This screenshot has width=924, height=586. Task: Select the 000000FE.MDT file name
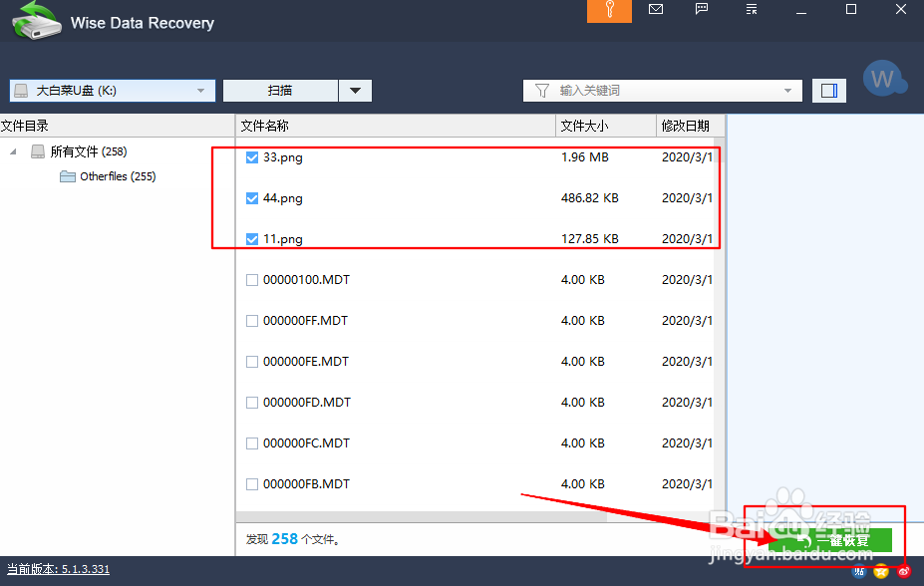(306, 362)
